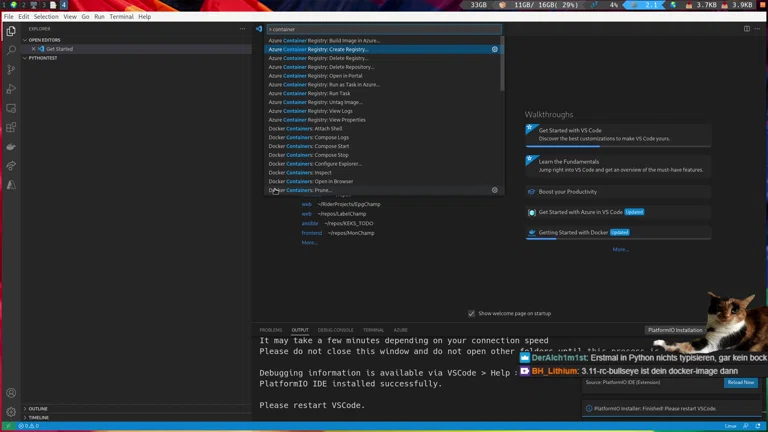Image resolution: width=768 pixels, height=432 pixels.
Task: Open the Azure view in activity bar
Action: pyautogui.click(x=11, y=185)
